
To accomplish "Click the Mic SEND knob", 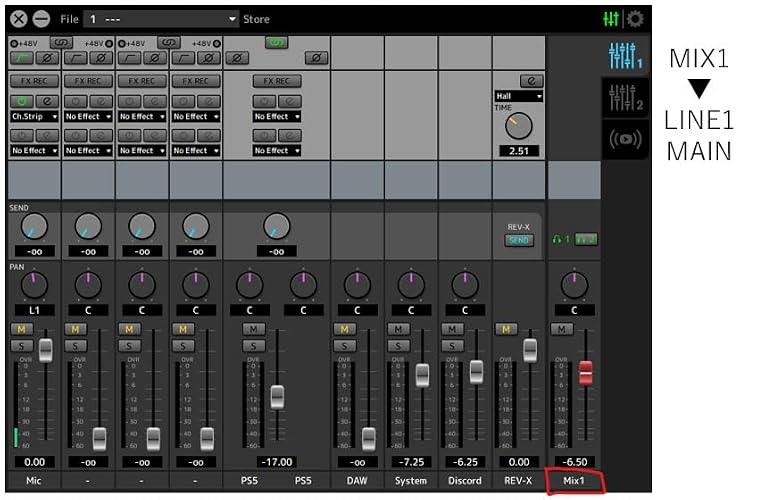I will [x=34, y=226].
